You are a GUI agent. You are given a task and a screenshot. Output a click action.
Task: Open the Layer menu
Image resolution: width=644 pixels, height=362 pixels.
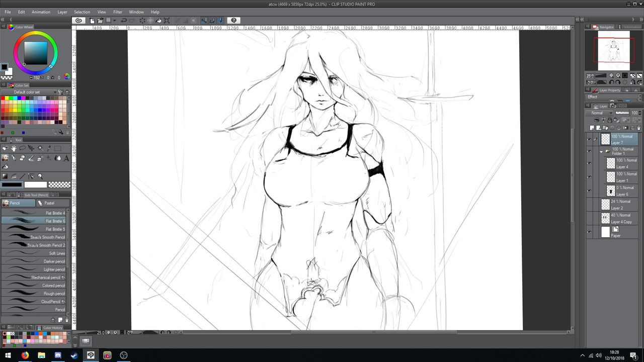(x=62, y=12)
